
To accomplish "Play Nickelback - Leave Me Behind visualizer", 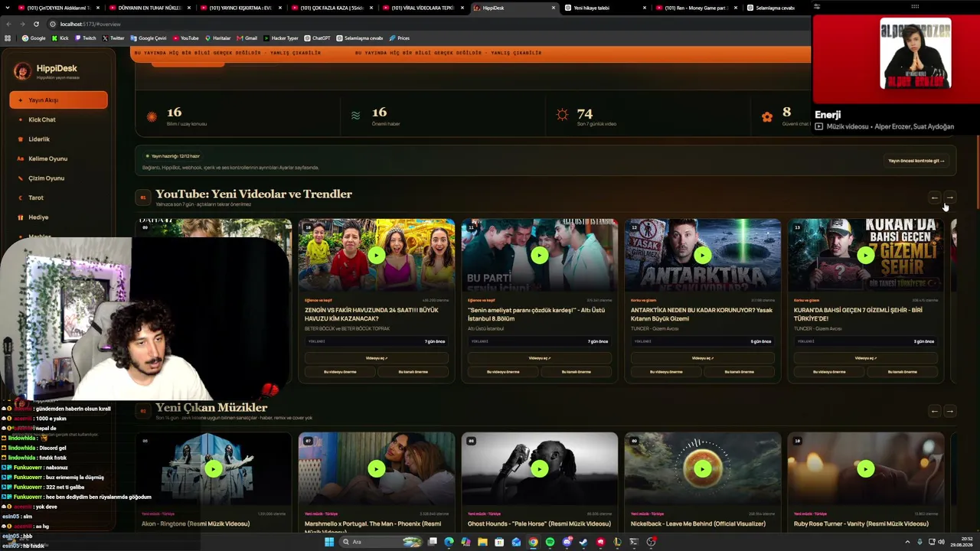I will tap(702, 469).
